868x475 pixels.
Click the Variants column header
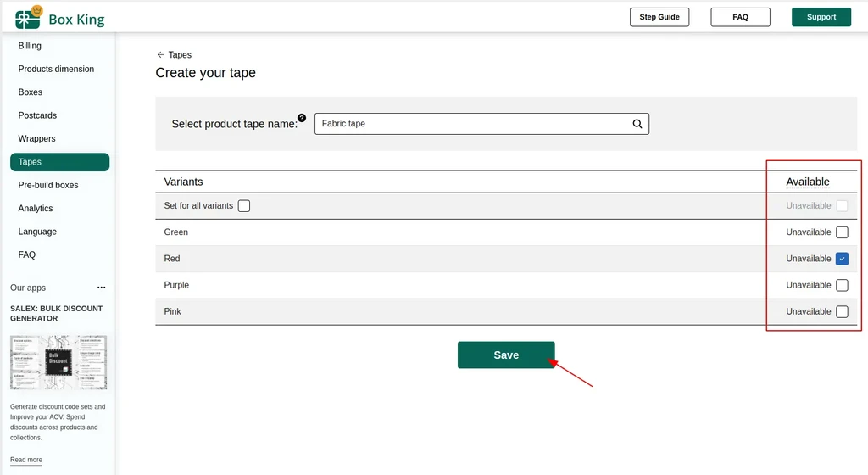point(183,182)
